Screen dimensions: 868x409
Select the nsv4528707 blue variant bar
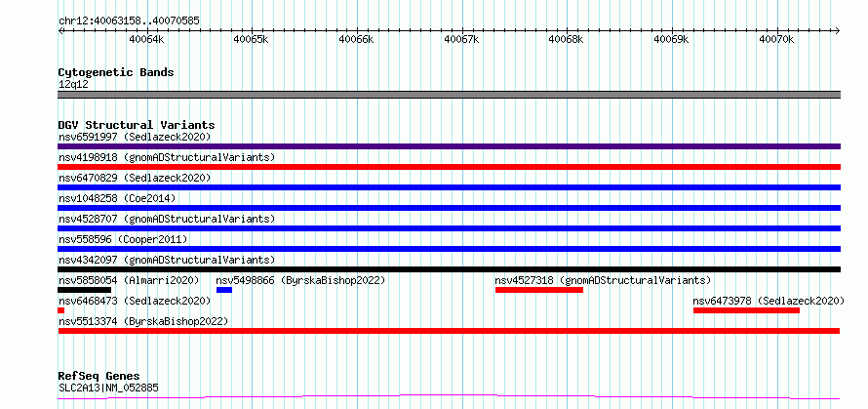[x=449, y=228]
